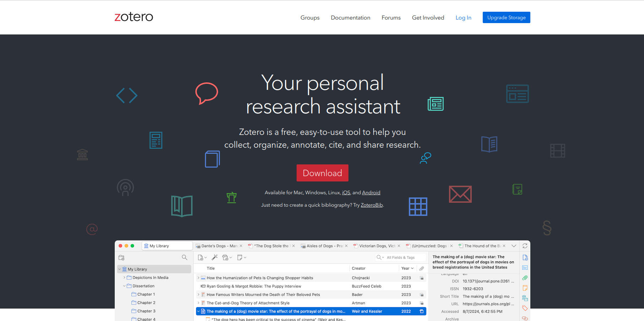Click the sync refresh icon in Zotero
The width and height of the screenshot is (644, 321).
pyautogui.click(x=525, y=245)
